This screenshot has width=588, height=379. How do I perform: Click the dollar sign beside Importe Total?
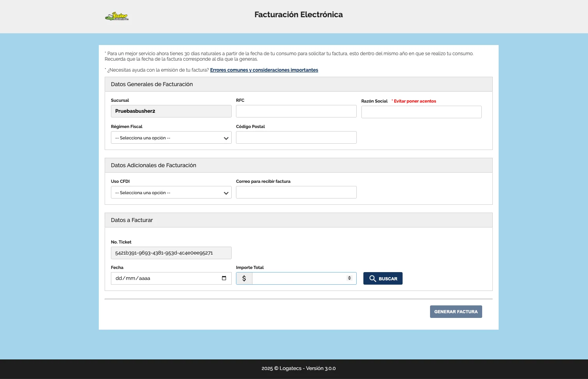(x=244, y=278)
